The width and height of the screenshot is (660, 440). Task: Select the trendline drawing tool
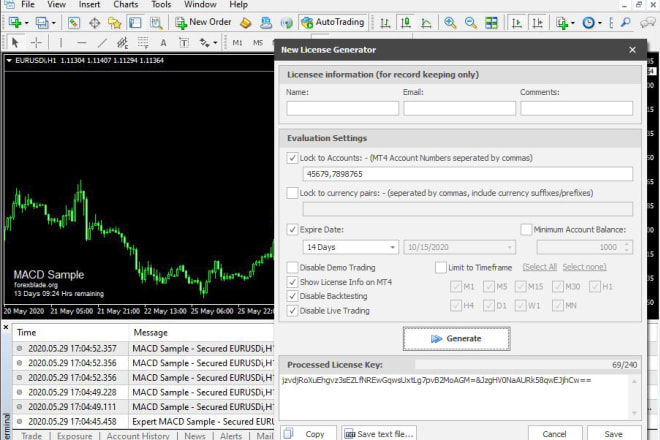[102, 43]
